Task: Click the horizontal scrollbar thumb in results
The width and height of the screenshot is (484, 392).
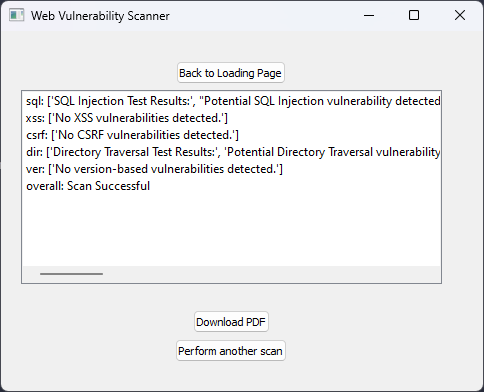Action: pyautogui.click(x=71, y=274)
